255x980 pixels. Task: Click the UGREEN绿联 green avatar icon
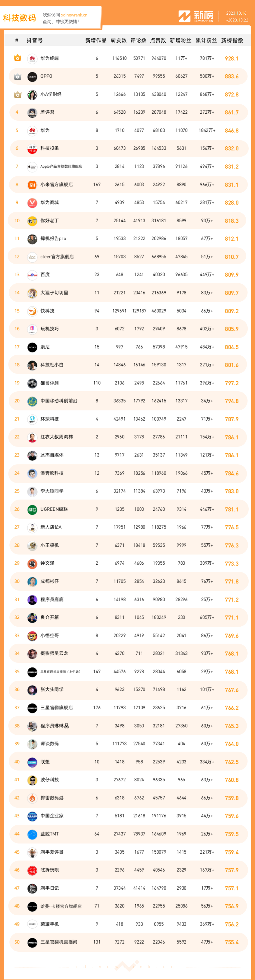pyautogui.click(x=32, y=509)
